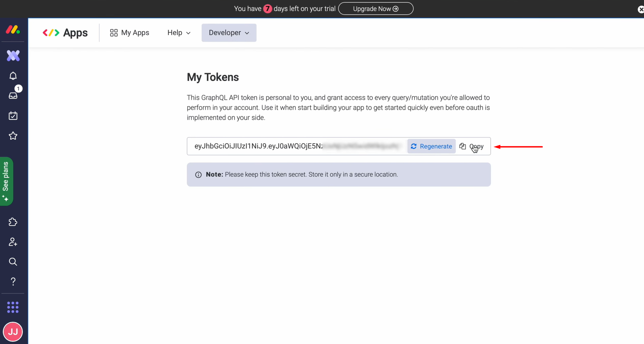Open search from the sidebar magnifier

pyautogui.click(x=13, y=261)
